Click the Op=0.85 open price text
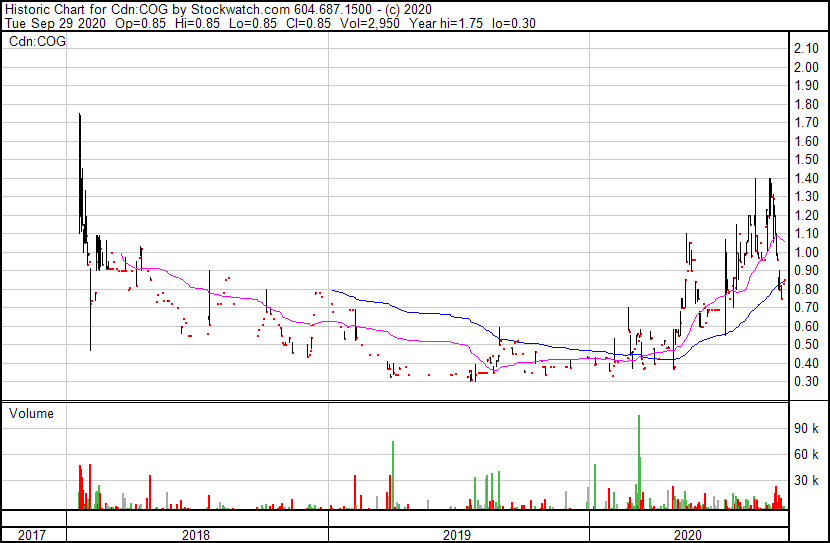Screen dimensions: 830x543 140,23
